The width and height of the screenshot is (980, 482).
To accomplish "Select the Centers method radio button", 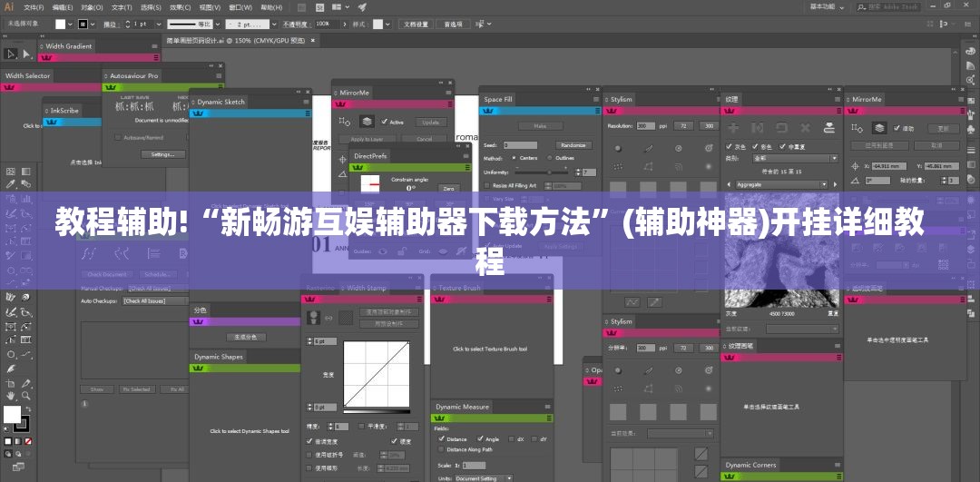I will tap(514, 158).
